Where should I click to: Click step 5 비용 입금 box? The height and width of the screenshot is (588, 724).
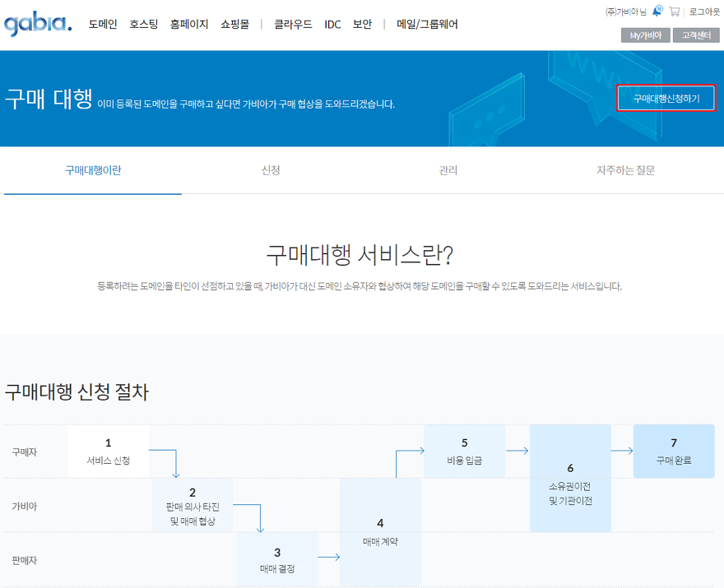tap(465, 451)
